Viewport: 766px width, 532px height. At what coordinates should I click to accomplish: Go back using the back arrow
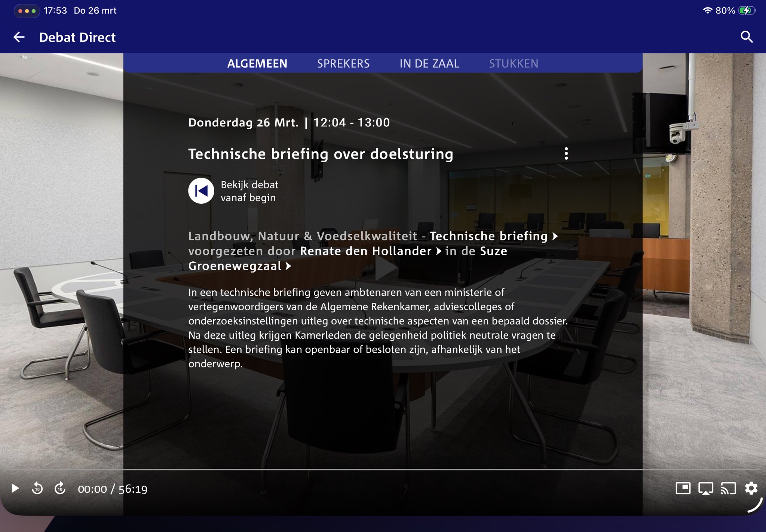tap(19, 37)
